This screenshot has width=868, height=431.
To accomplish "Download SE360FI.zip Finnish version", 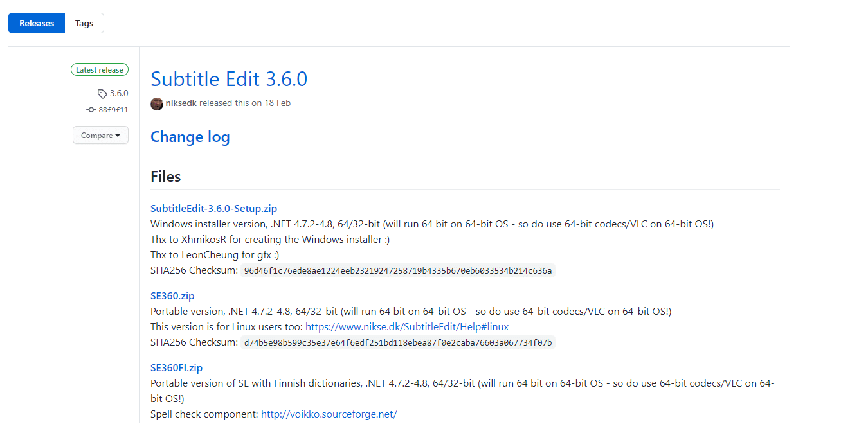I will (177, 368).
